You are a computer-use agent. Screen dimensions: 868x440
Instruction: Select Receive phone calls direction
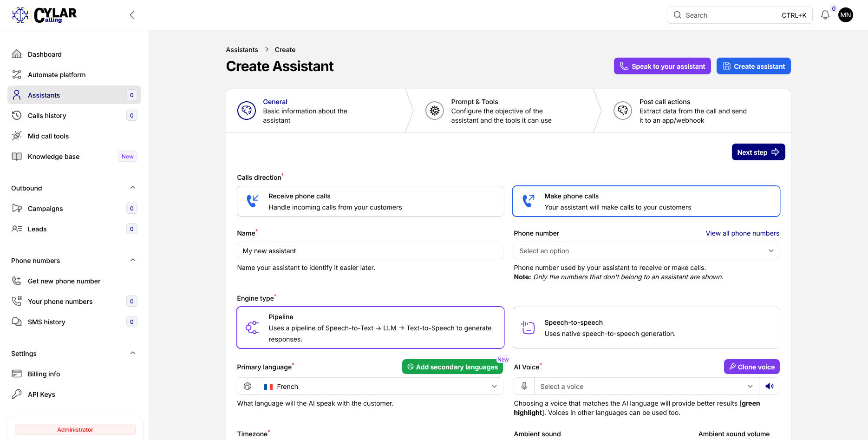click(370, 201)
